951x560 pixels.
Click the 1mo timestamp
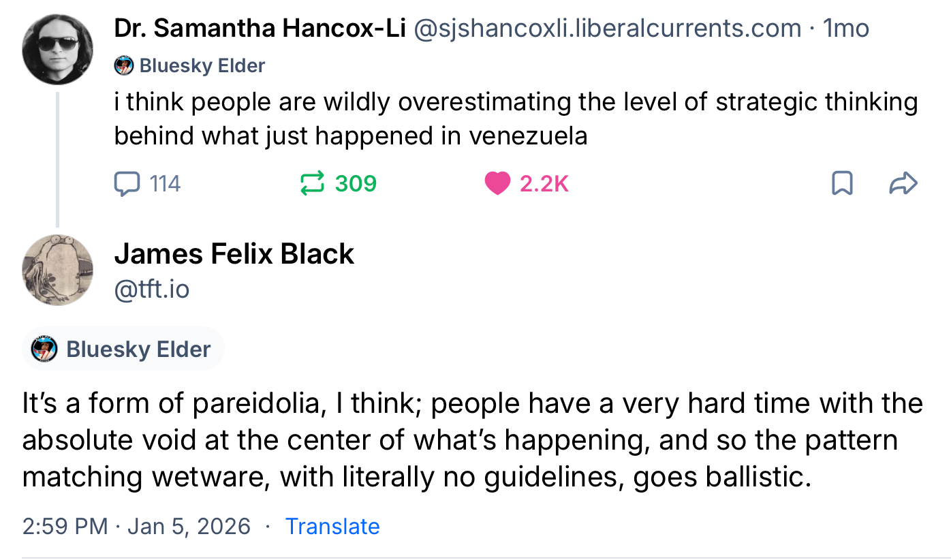pyautogui.click(x=845, y=28)
